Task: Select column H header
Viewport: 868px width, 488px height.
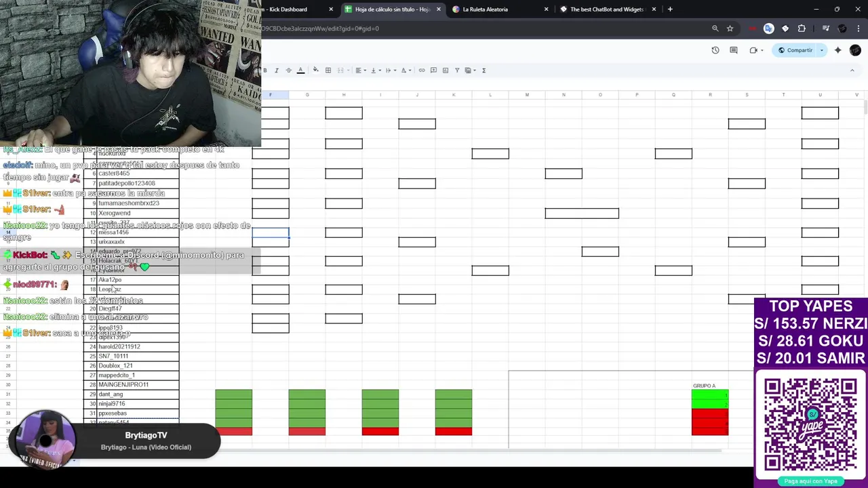Action: click(x=344, y=95)
